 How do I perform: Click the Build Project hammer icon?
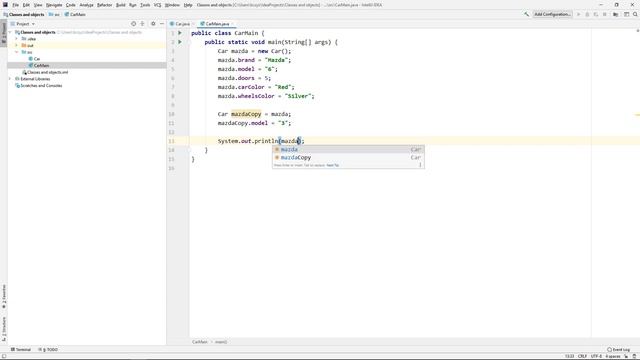click(x=527, y=14)
